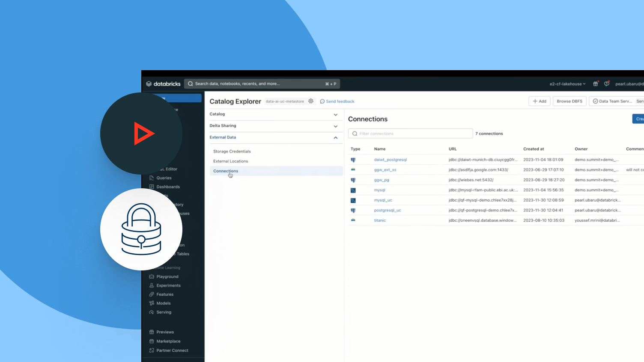644x362 pixels.
Task: Click the Filter connections input field
Action: click(x=410, y=134)
